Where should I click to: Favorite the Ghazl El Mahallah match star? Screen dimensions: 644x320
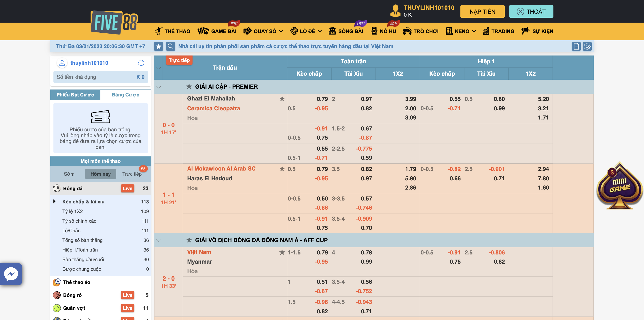click(282, 99)
